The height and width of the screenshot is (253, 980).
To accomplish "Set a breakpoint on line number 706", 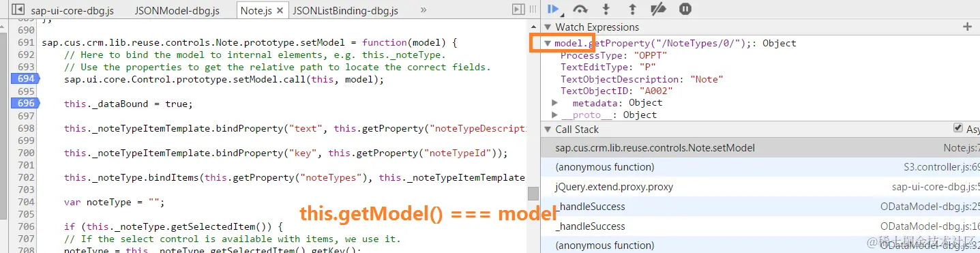I will point(26,226).
